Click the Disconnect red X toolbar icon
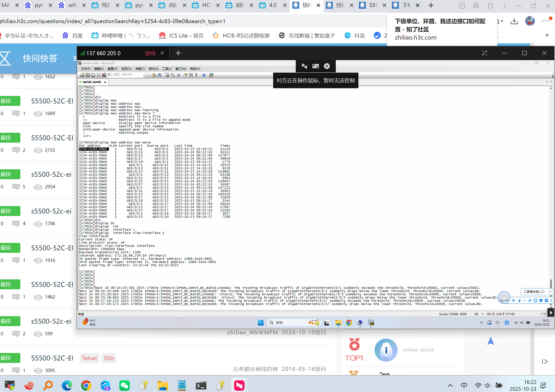555x392 pixels. (x=104, y=75)
